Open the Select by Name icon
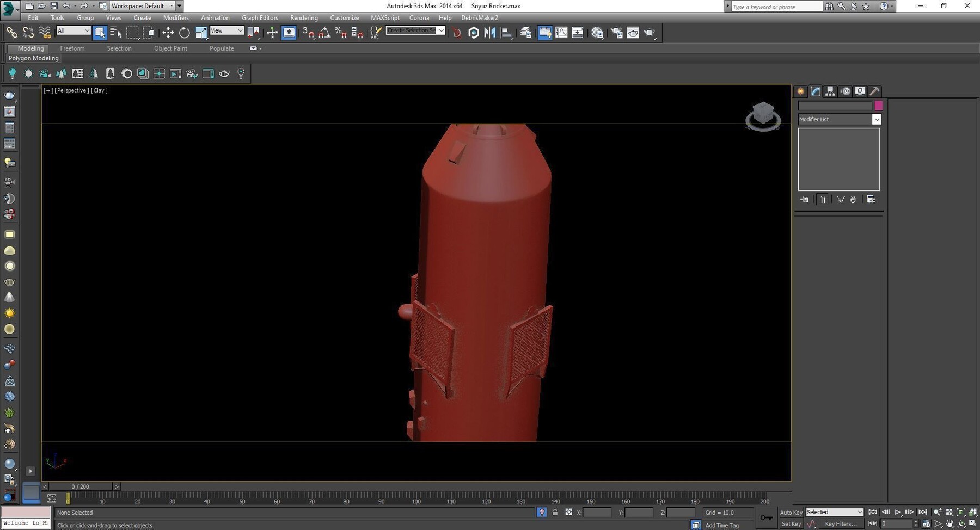Image resolution: width=980 pixels, height=530 pixels. point(116,33)
